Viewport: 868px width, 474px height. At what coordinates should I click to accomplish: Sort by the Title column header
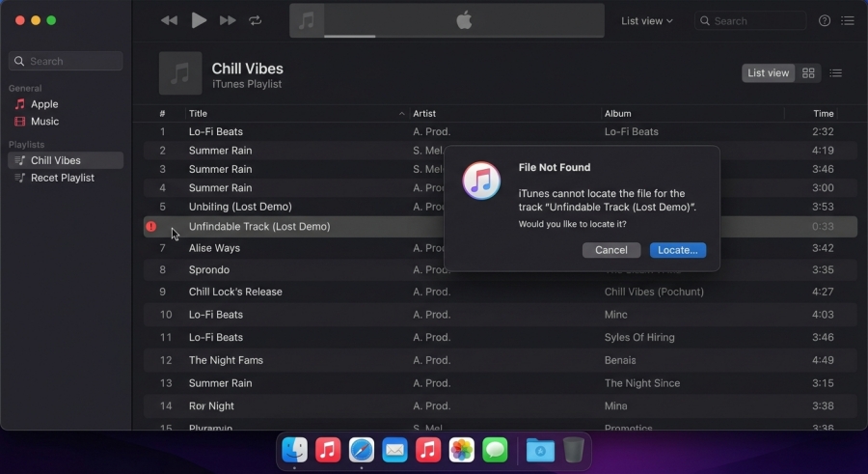[198, 114]
